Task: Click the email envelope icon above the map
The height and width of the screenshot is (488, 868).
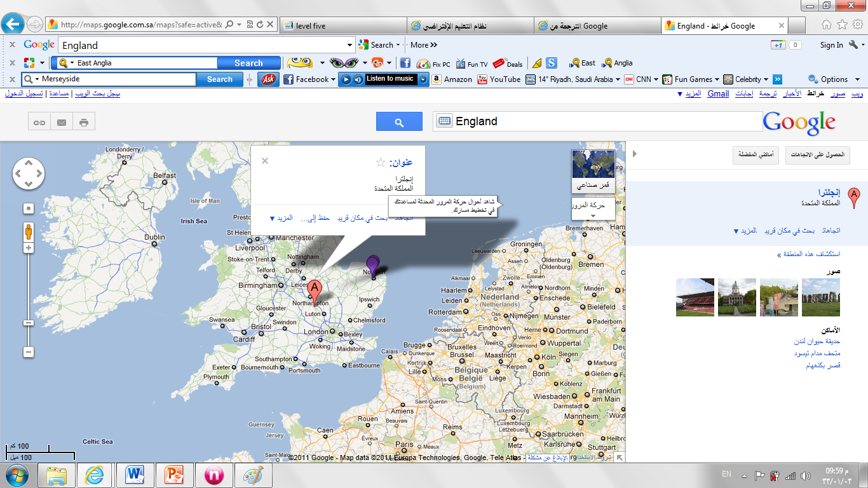Action: tap(62, 122)
